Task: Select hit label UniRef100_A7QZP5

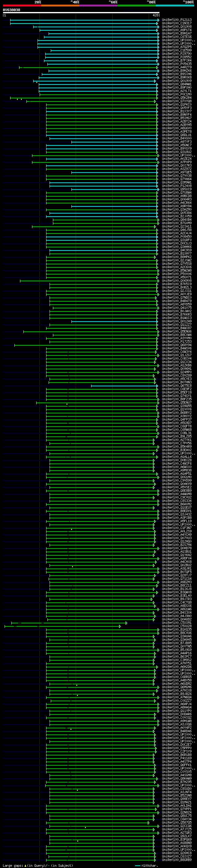Action: pos(177,47)
